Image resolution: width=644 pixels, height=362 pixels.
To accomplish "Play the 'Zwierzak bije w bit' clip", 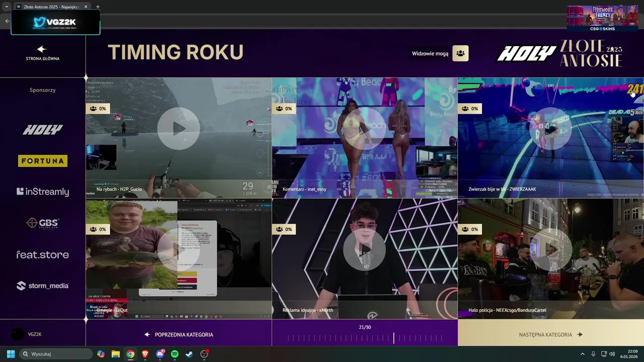I will (x=550, y=129).
